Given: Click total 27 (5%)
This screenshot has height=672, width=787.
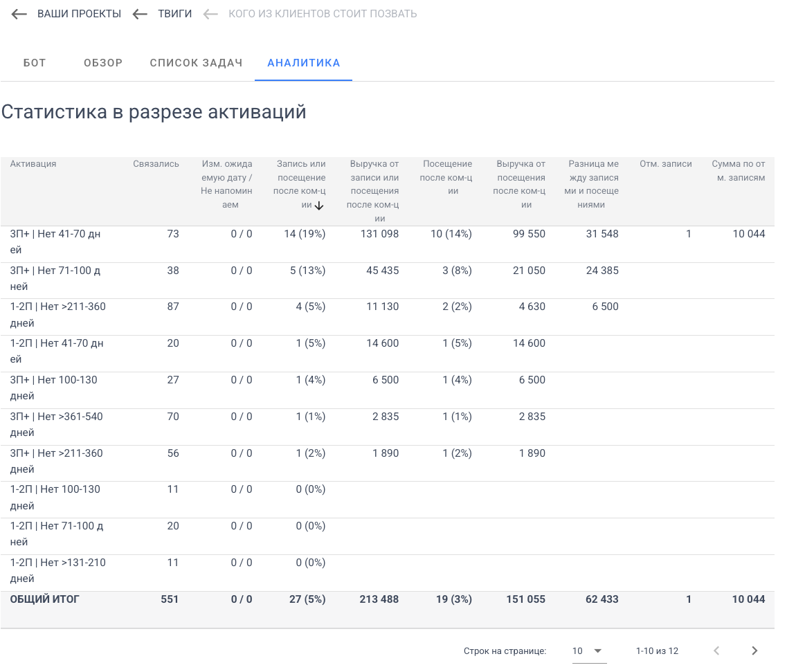Looking at the screenshot, I should click(x=307, y=599).
